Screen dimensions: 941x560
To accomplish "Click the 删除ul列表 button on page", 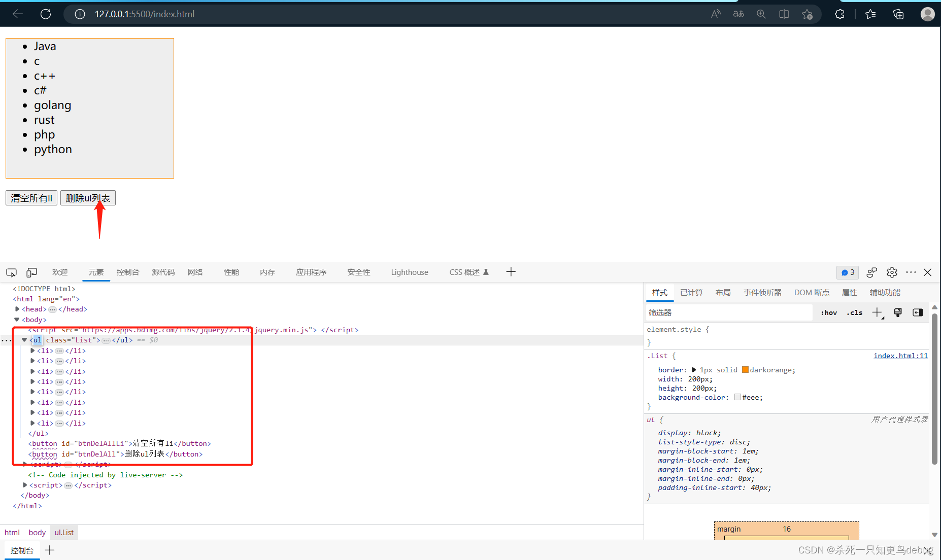I will pyautogui.click(x=88, y=198).
